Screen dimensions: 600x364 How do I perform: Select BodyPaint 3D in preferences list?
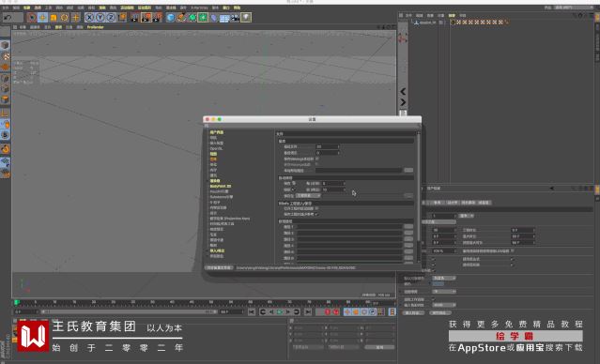pyautogui.click(x=221, y=186)
